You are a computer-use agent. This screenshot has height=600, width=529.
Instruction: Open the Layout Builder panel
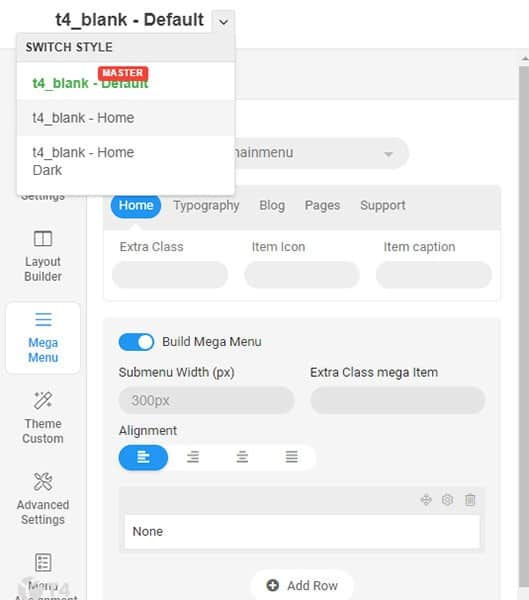(43, 255)
